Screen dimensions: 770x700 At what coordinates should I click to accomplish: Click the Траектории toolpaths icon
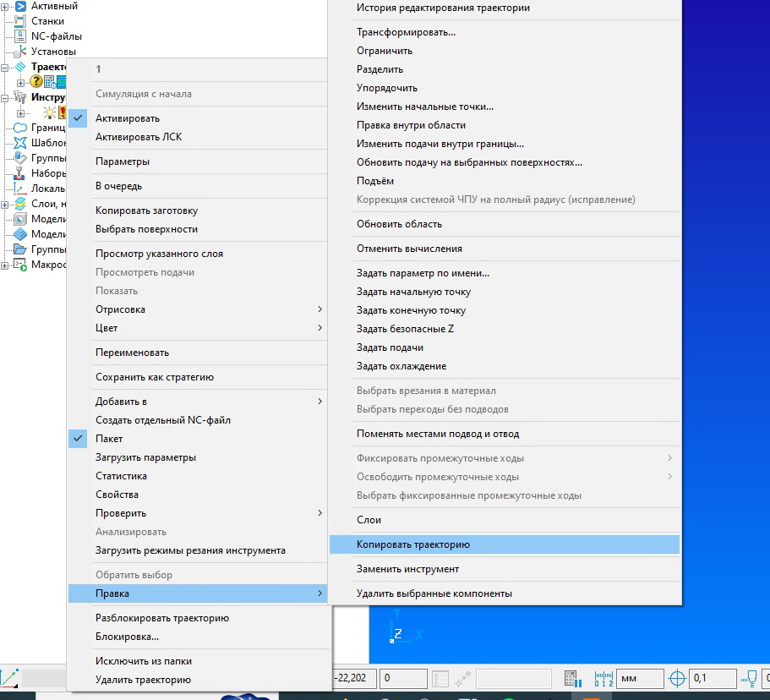tap(20, 67)
